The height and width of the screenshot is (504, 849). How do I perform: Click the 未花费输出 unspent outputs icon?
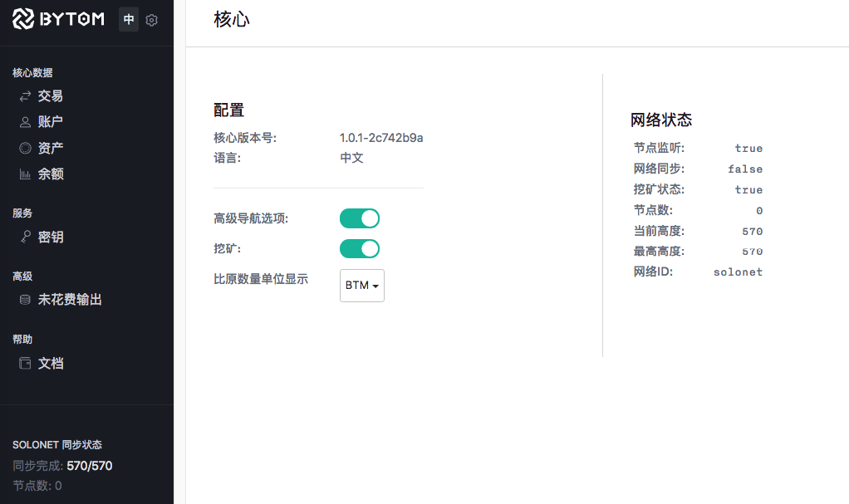coord(25,299)
